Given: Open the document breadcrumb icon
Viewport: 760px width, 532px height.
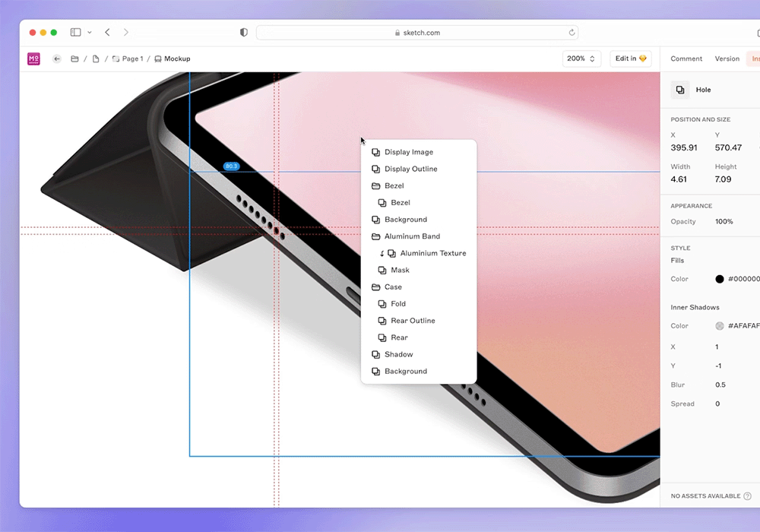Looking at the screenshot, I should pyautogui.click(x=96, y=59).
